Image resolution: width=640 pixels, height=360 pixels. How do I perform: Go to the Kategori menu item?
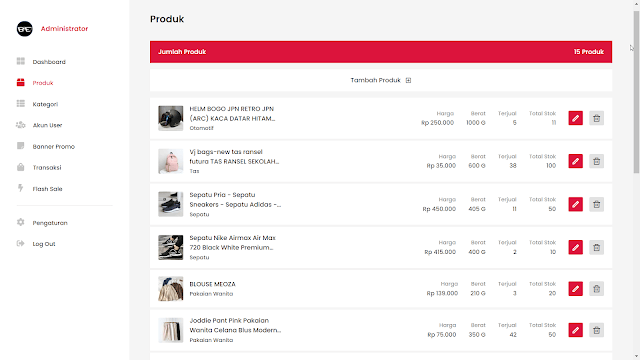tap(45, 104)
